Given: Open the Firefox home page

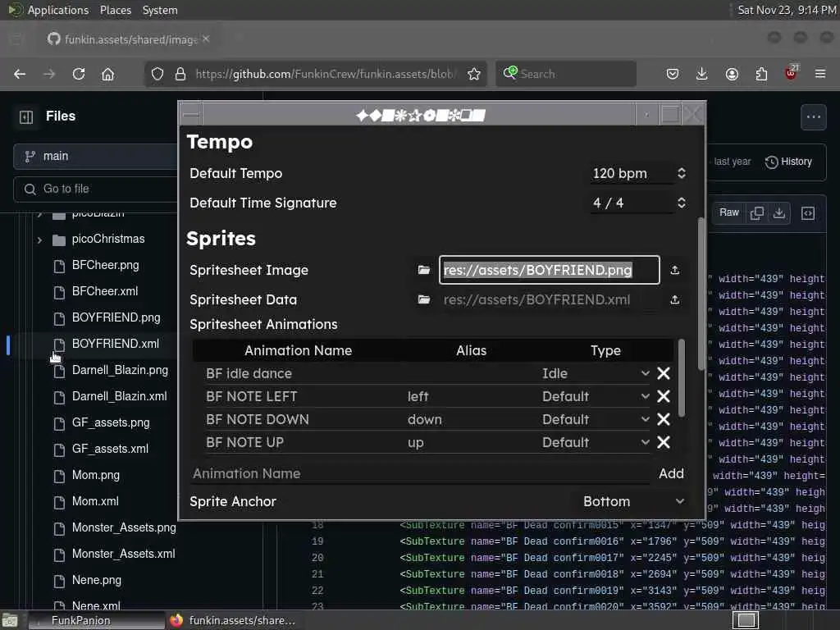Looking at the screenshot, I should pos(107,74).
